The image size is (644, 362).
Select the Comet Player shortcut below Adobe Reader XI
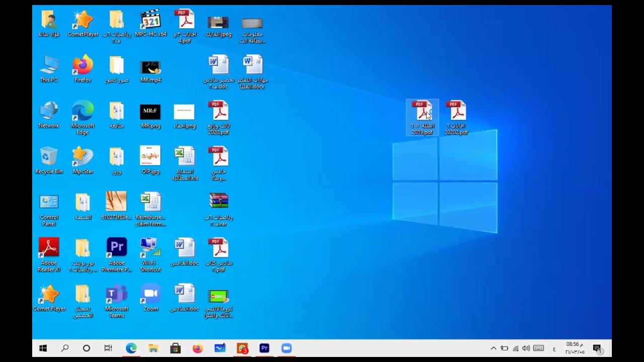[49, 298]
